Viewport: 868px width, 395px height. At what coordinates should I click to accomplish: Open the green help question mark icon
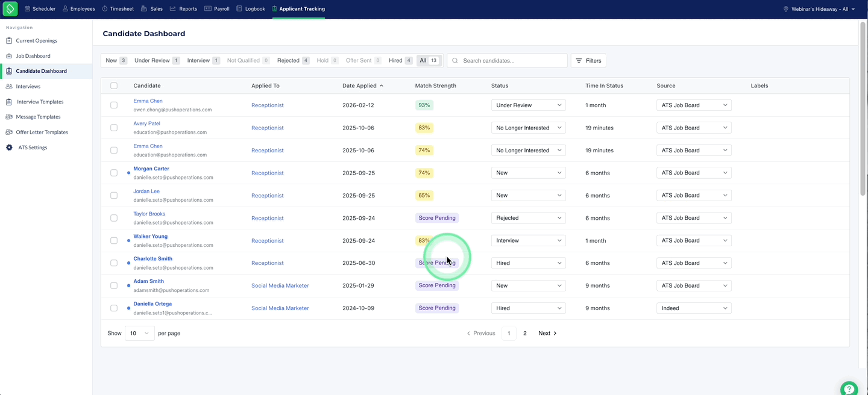pos(849,388)
